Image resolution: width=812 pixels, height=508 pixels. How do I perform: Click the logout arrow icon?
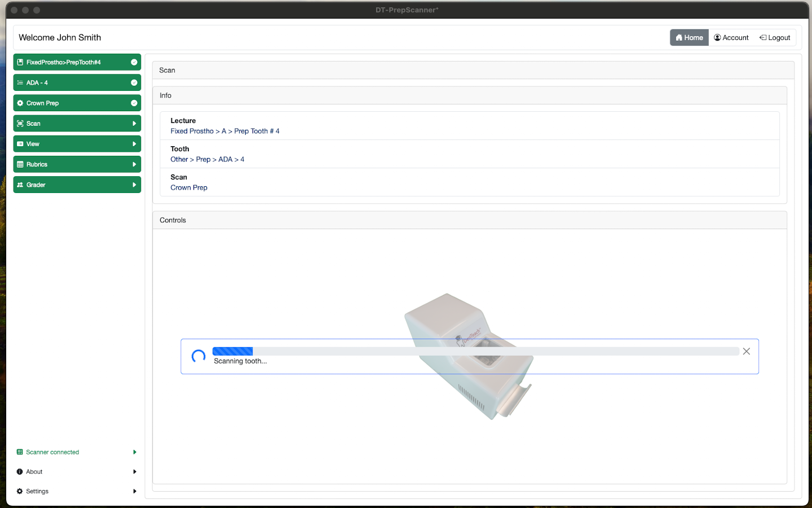tap(763, 38)
